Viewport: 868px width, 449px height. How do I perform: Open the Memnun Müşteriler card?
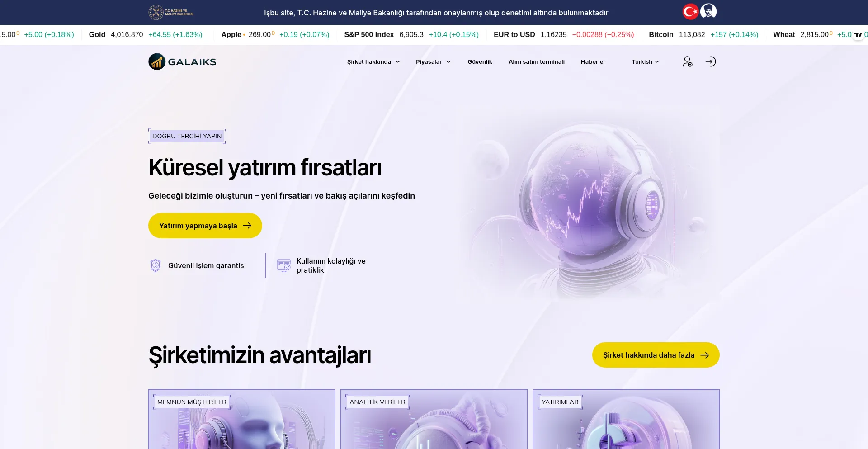[x=241, y=421]
